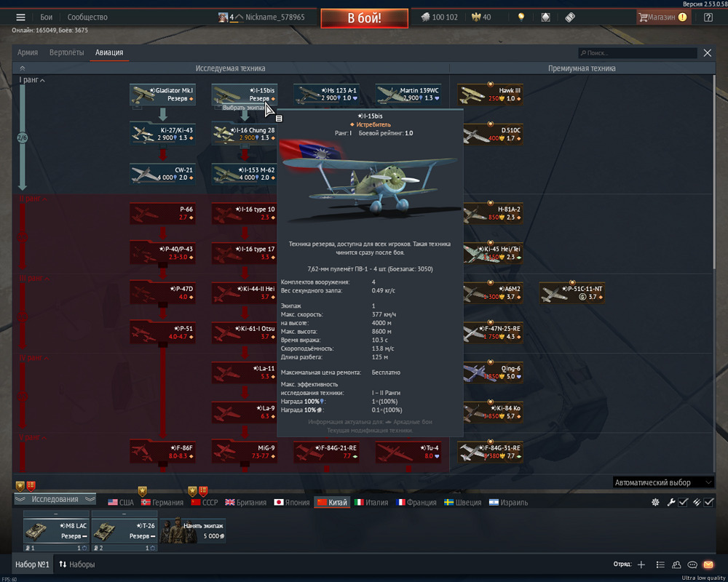Open the help question mark icon
Viewport: 728px width, 582px height.
[708, 17]
